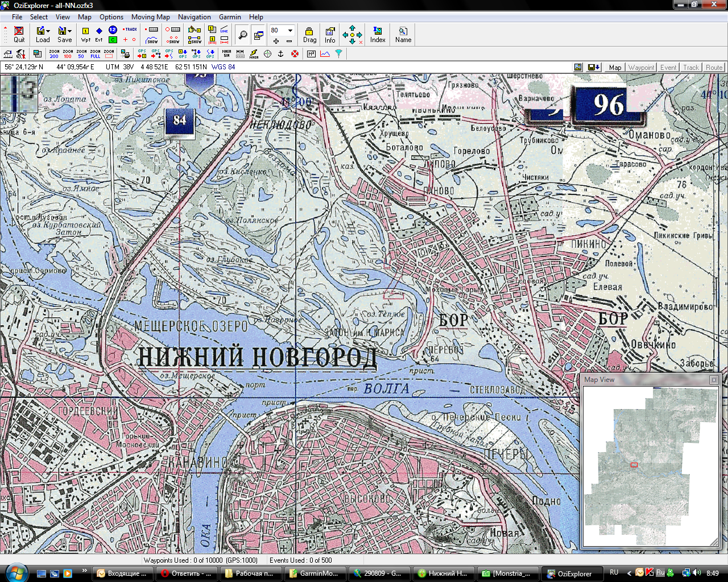Screen dimensions: 728x582
Task: Click the magnifier zoom window icon
Action: tap(243, 35)
